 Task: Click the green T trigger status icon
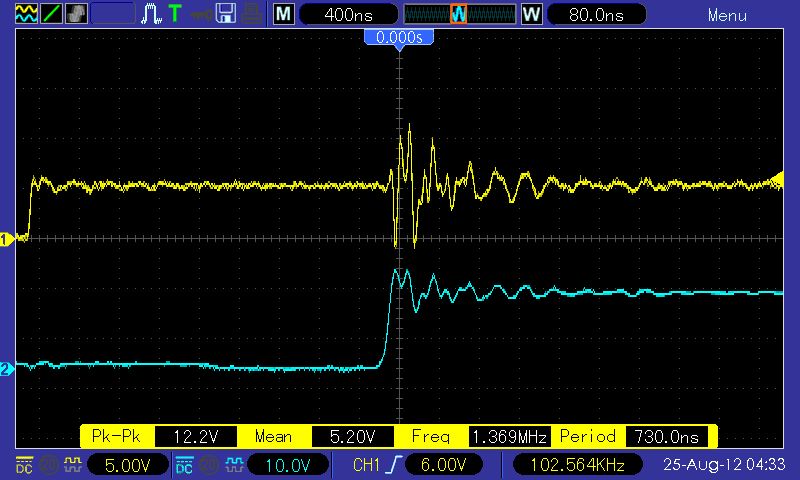(175, 14)
